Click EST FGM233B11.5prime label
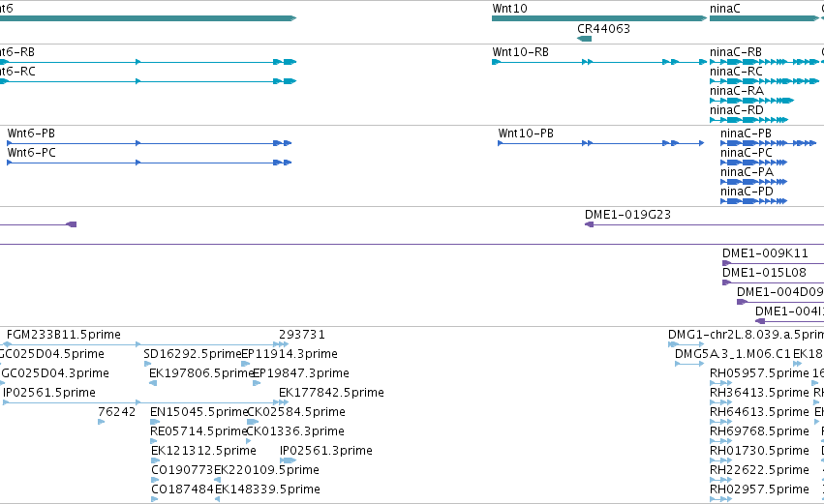The image size is (824, 504). 64,335
